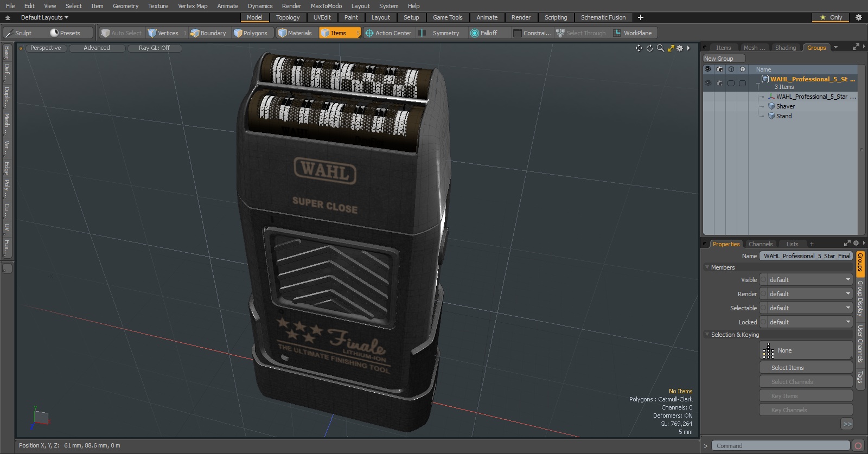Switch to the UVEdit layout tab
The height and width of the screenshot is (454, 868).
pos(322,17)
